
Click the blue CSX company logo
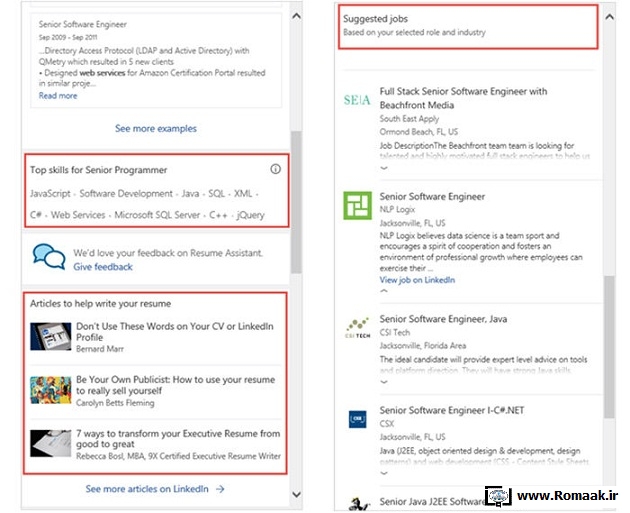point(357,419)
